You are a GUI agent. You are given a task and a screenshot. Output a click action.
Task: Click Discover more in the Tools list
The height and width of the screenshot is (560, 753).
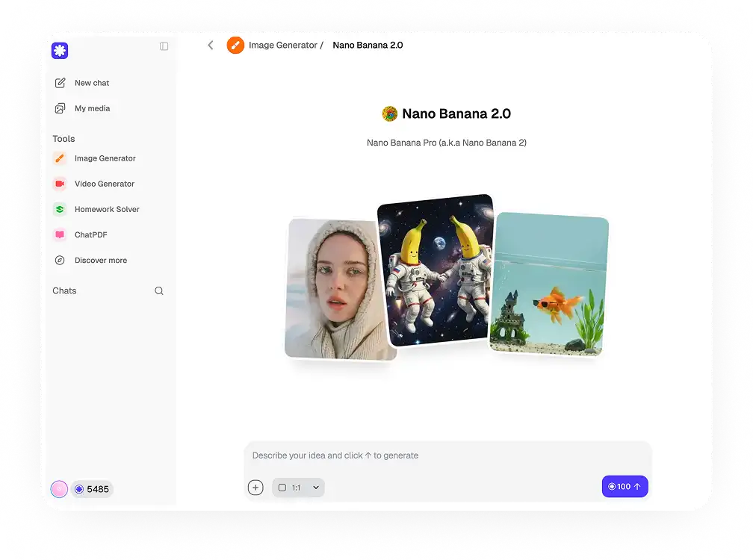point(97,260)
